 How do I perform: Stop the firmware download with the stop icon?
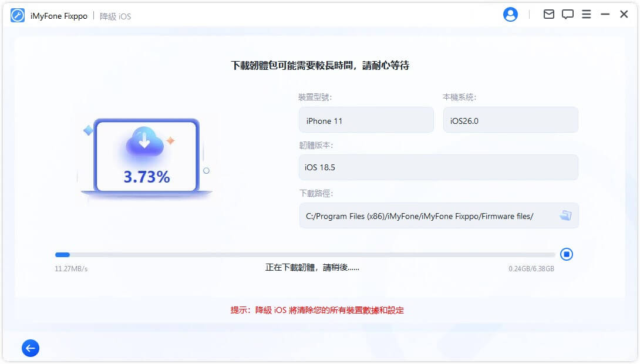567,254
